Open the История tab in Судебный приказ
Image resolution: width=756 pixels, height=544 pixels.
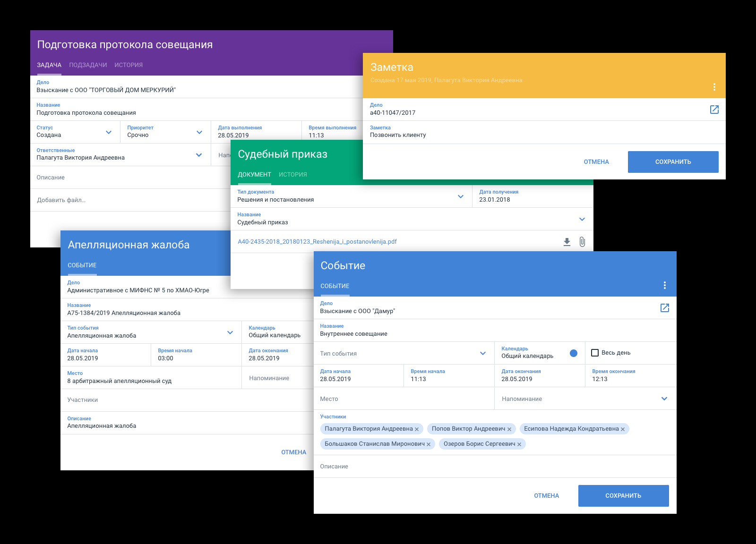[x=293, y=175]
